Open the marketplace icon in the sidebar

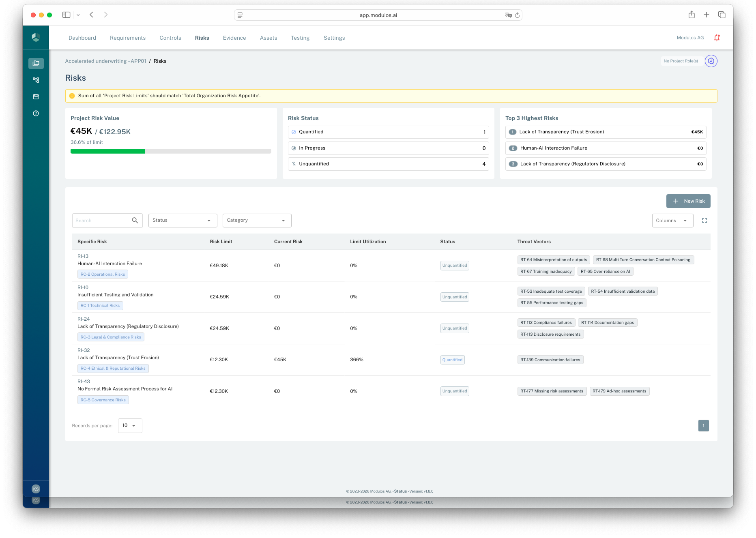coord(36,96)
